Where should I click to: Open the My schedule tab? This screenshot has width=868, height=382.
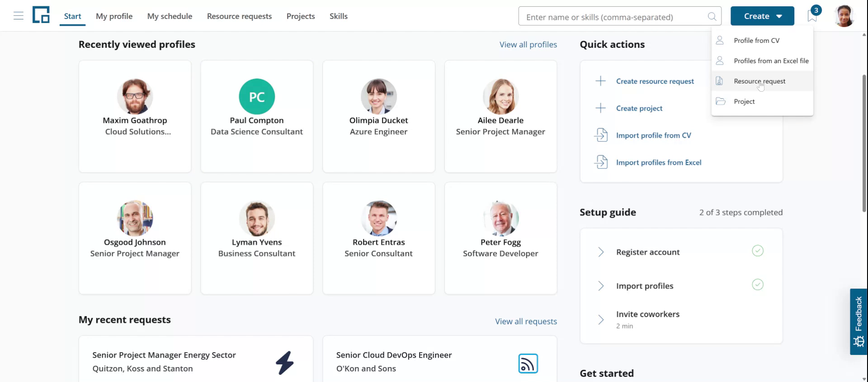[x=170, y=16]
